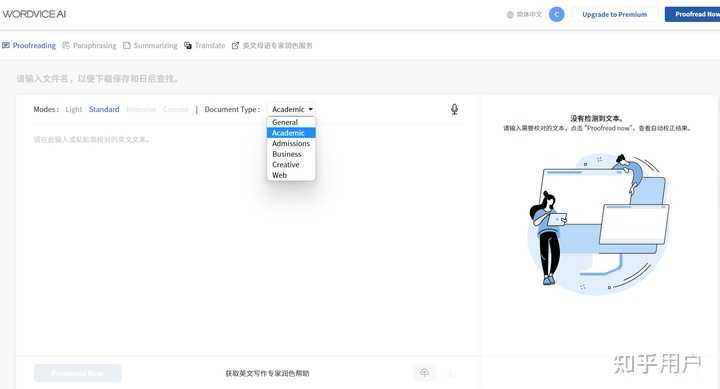This screenshot has width=720, height=389.
Task: Click Proofread Now in the header
Action: tap(692, 15)
